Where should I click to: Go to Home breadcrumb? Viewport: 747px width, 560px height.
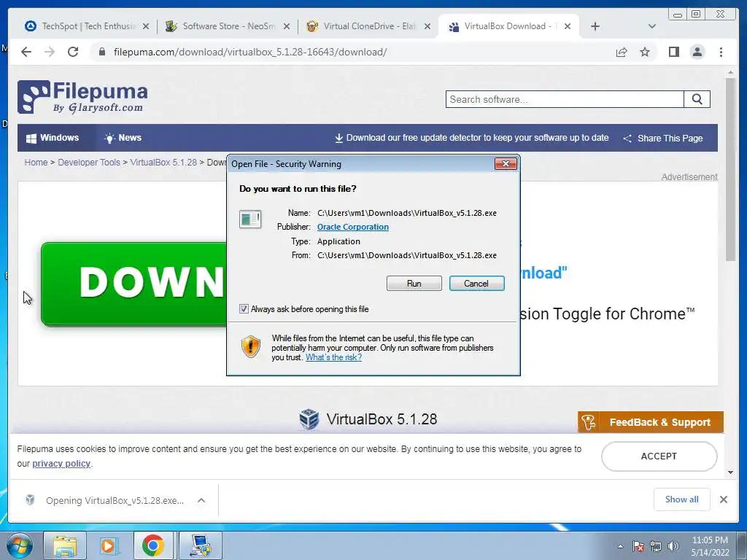pyautogui.click(x=36, y=163)
